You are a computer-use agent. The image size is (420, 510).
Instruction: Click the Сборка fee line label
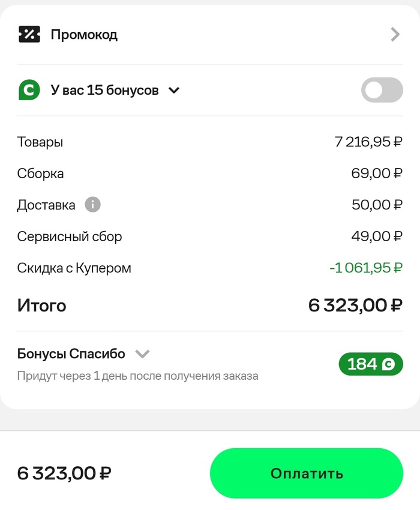pos(40,174)
